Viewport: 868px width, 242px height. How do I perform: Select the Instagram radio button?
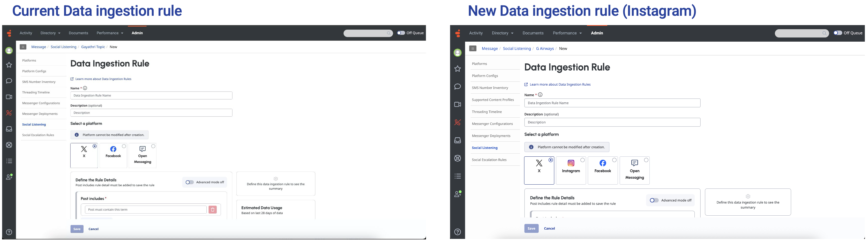click(582, 160)
